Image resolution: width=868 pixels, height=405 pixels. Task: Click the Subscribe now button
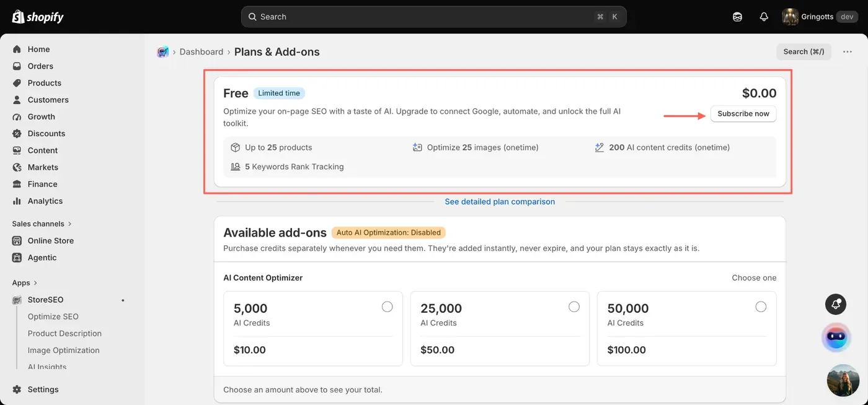[743, 114]
